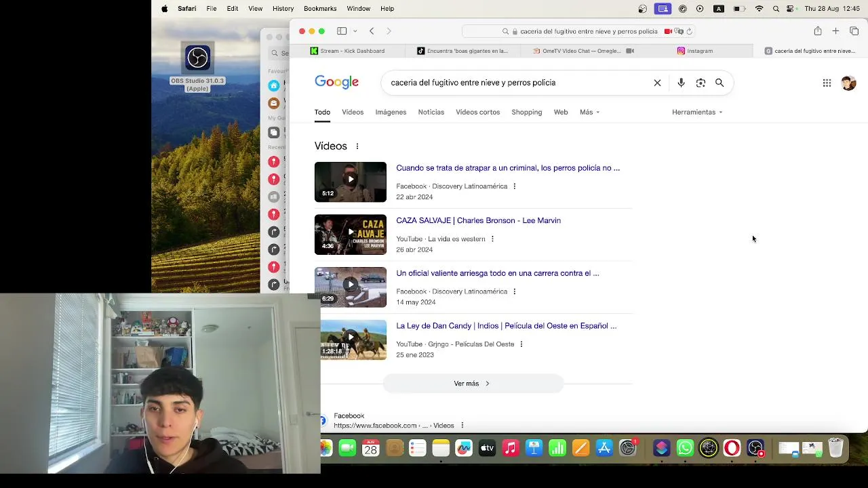Switch to OmeTV Video Chat tab
The image size is (868, 488).
(x=580, y=51)
